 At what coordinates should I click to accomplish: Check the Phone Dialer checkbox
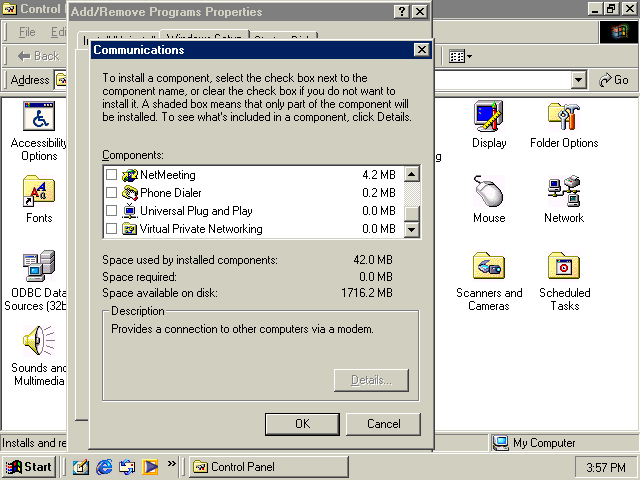click(111, 193)
